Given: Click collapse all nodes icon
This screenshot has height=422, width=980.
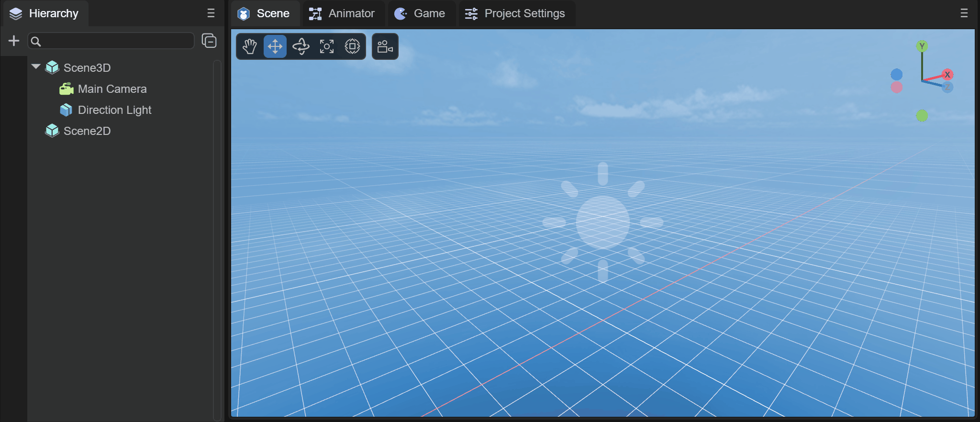Looking at the screenshot, I should point(209,41).
